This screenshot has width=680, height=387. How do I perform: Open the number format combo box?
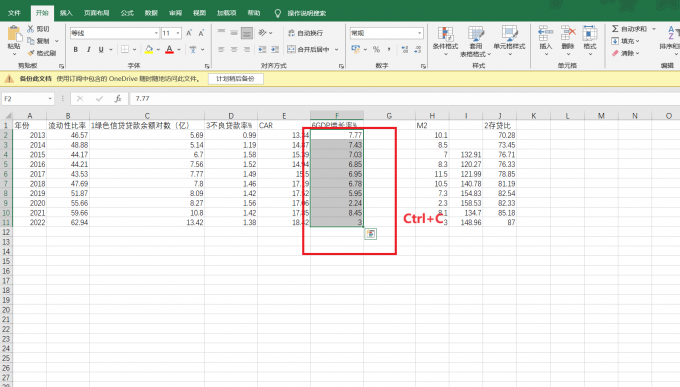[x=386, y=33]
